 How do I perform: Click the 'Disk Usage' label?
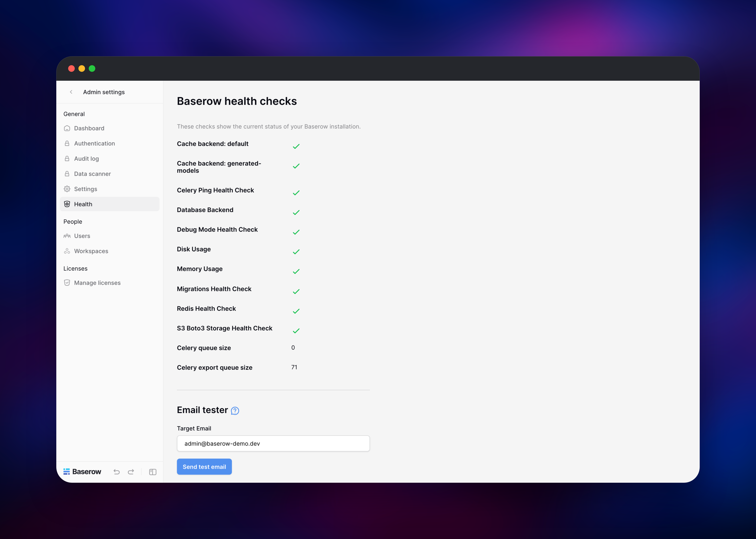[194, 249]
